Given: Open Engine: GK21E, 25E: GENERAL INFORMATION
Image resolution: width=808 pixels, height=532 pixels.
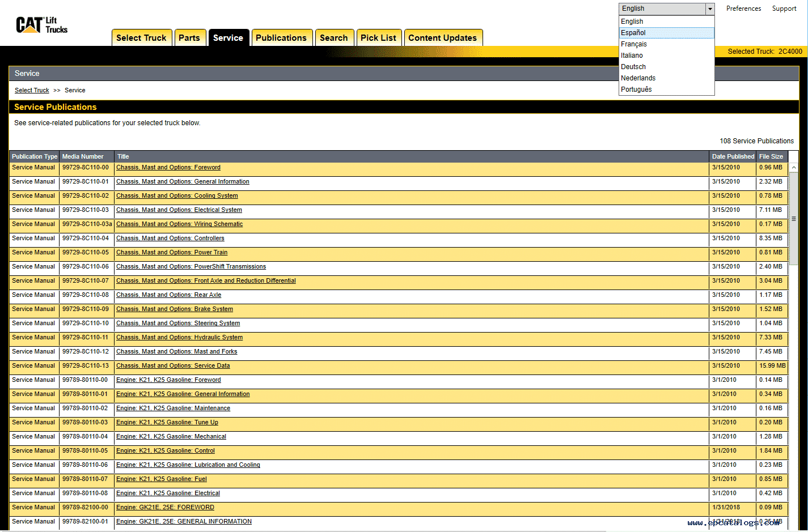Looking at the screenshot, I should (184, 522).
